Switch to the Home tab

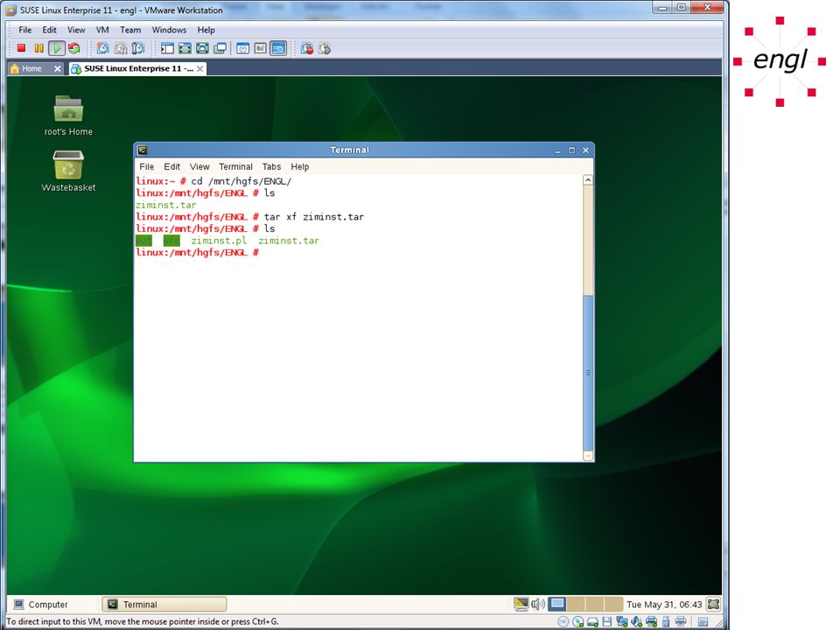pyautogui.click(x=31, y=68)
